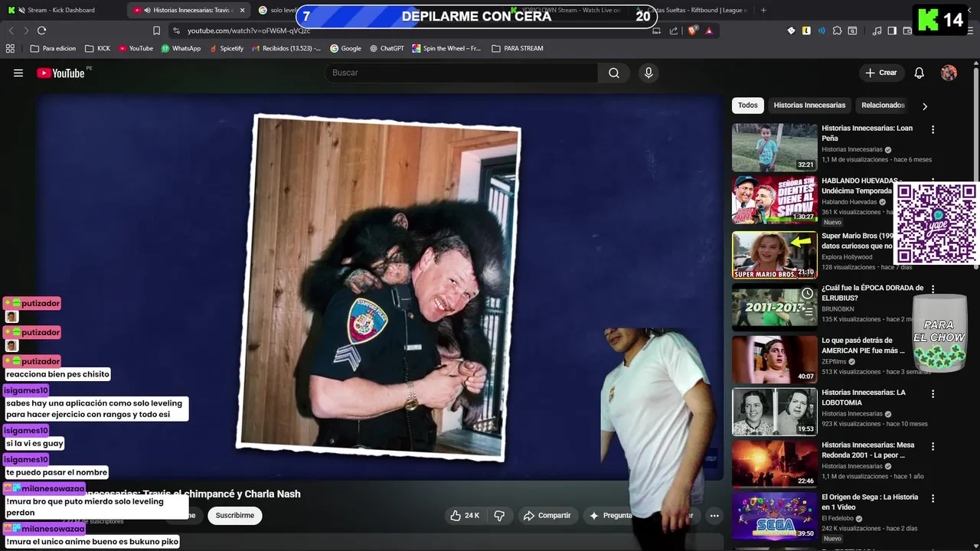Open options menu for La Lobotomia video

(933, 394)
